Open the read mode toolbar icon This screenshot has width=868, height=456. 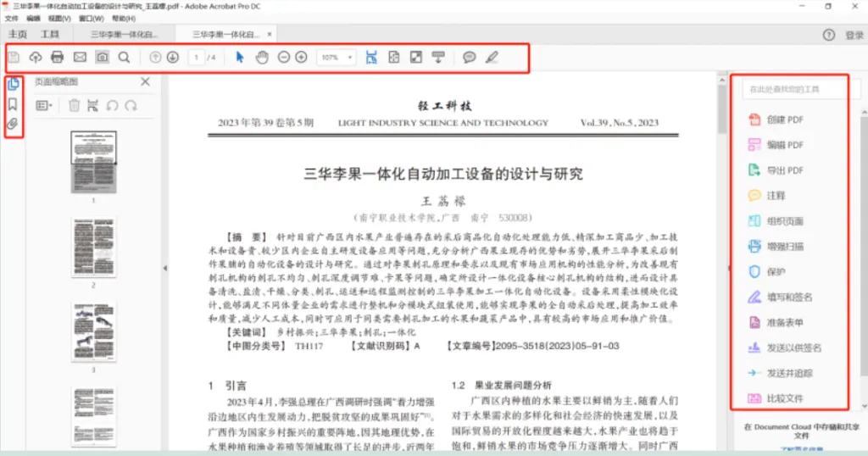pos(438,57)
